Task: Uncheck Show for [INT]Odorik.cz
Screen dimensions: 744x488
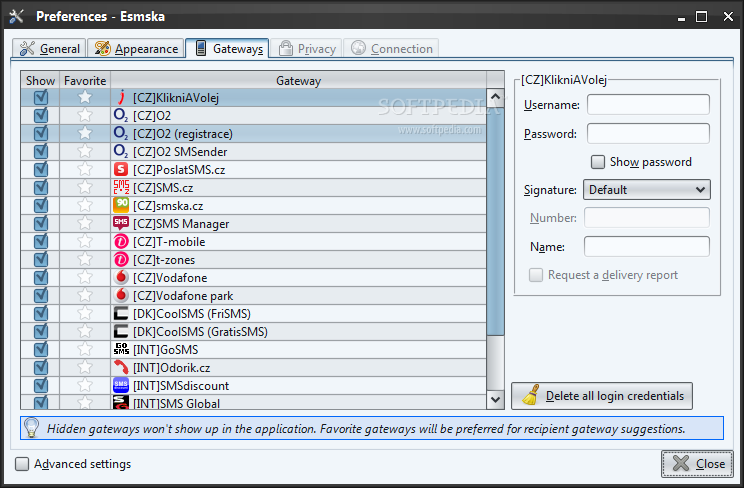Action: click(x=41, y=367)
